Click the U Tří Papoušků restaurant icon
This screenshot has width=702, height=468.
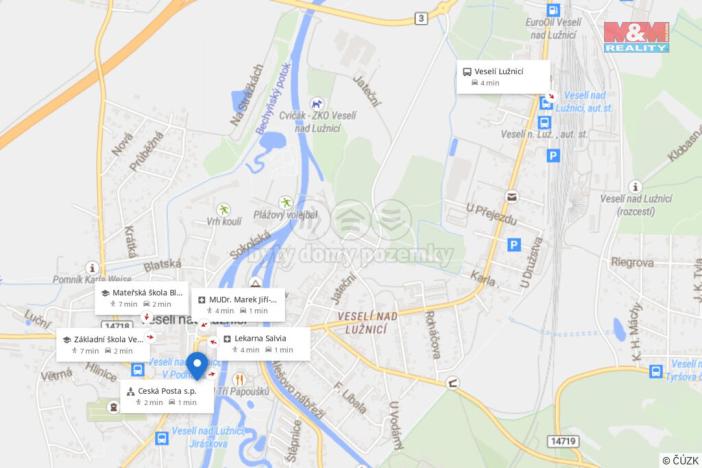point(240,380)
